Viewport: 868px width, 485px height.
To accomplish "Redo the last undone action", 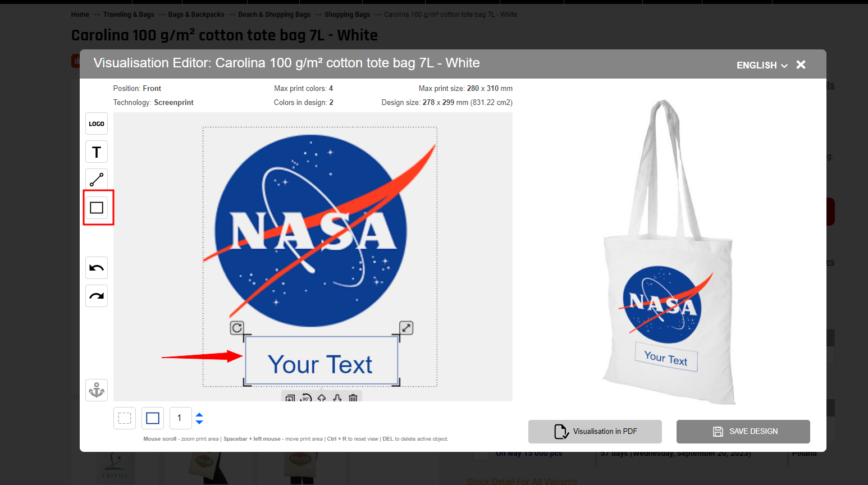I will (97, 296).
